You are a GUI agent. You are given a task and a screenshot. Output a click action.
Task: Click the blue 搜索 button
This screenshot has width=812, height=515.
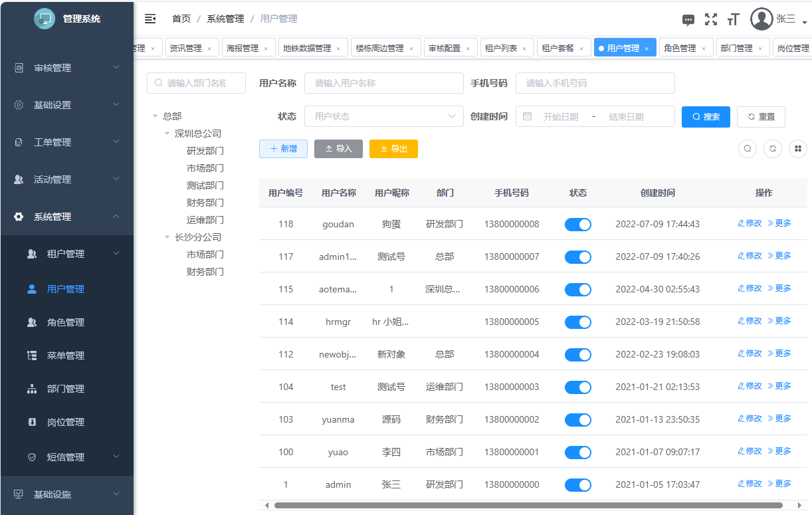tap(706, 117)
